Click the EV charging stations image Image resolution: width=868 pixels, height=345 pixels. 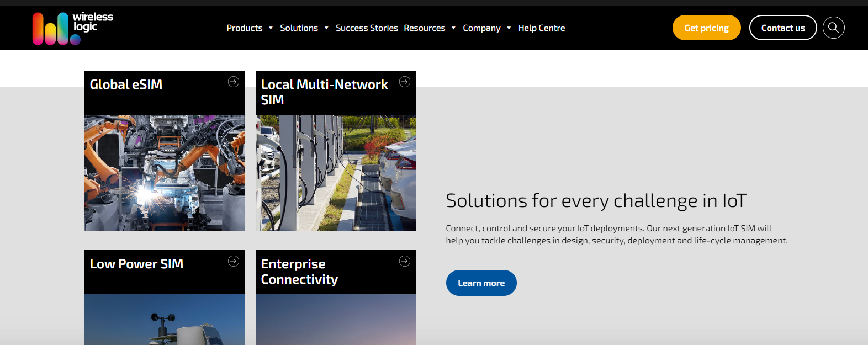tap(336, 173)
